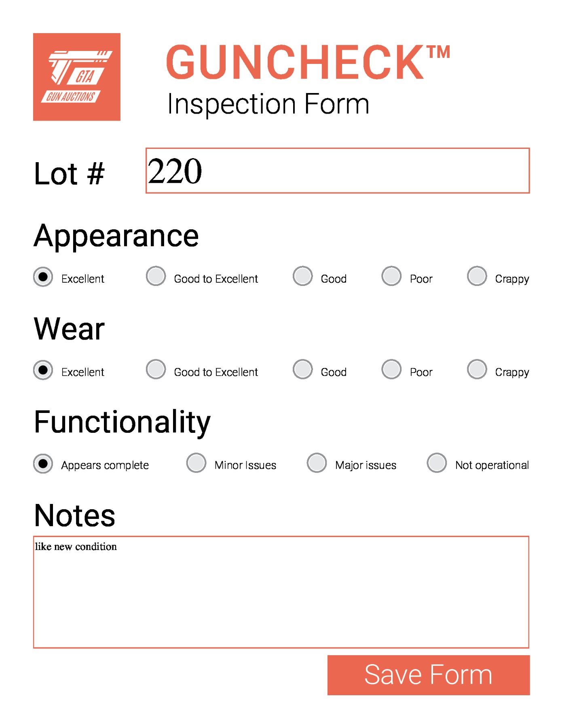Select Not operational for Functionality
The height and width of the screenshot is (728, 562).
tap(437, 463)
